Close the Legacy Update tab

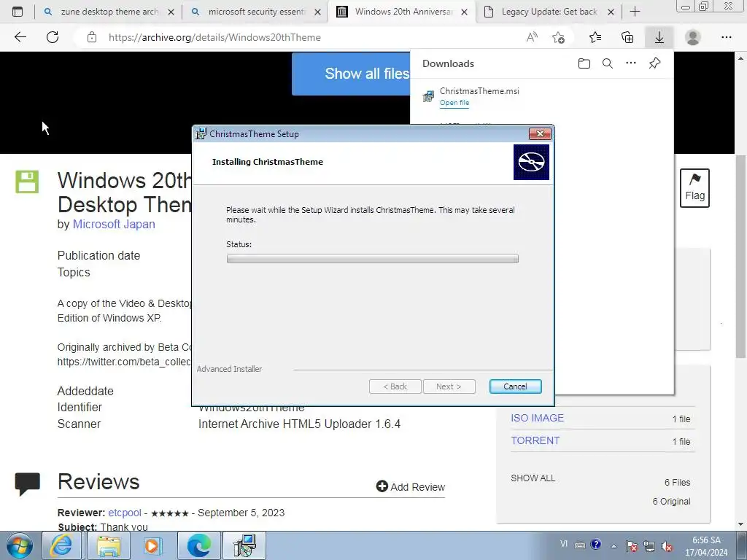611,12
